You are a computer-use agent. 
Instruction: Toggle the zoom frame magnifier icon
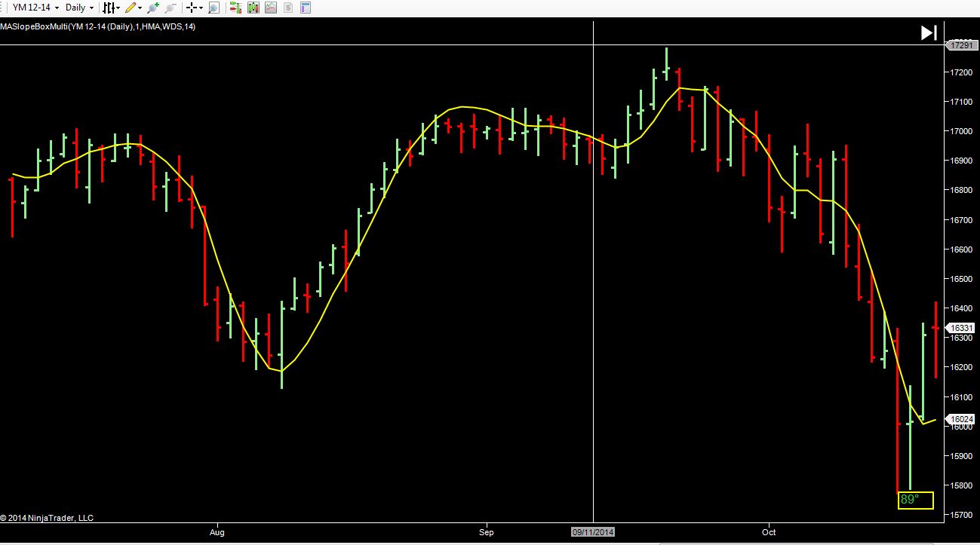214,8
